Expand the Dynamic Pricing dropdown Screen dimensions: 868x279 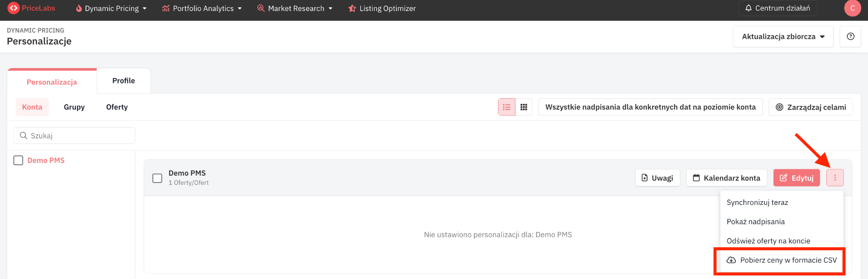[111, 8]
